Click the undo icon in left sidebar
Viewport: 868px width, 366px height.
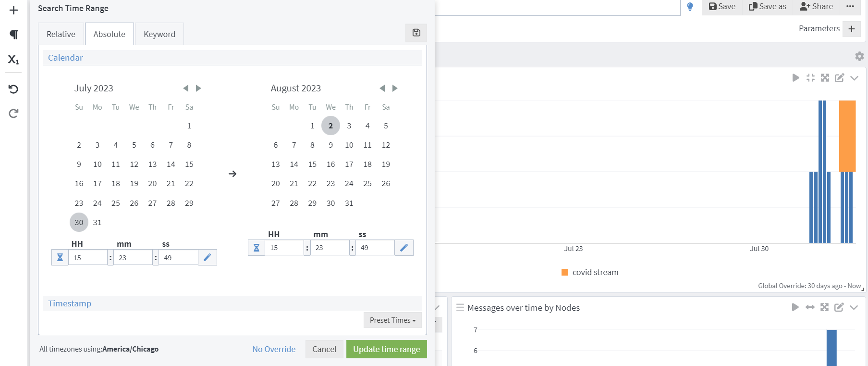pos(13,89)
